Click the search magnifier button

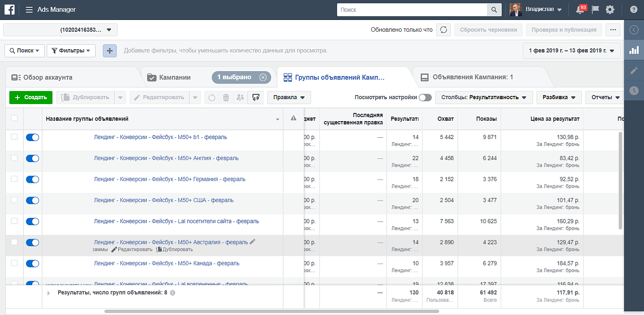point(494,10)
